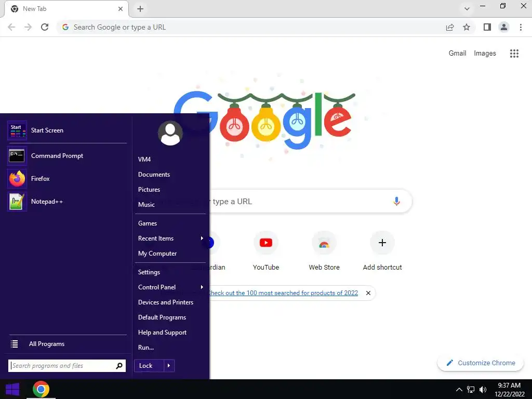The height and width of the screenshot is (399, 532).
Task: Start voice search with the microphone icon
Action: (396, 201)
